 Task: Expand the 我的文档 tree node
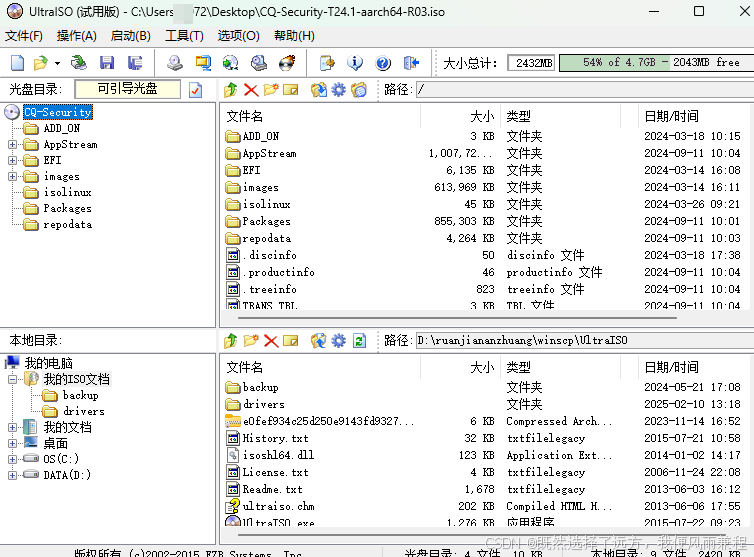pyautogui.click(x=13, y=427)
